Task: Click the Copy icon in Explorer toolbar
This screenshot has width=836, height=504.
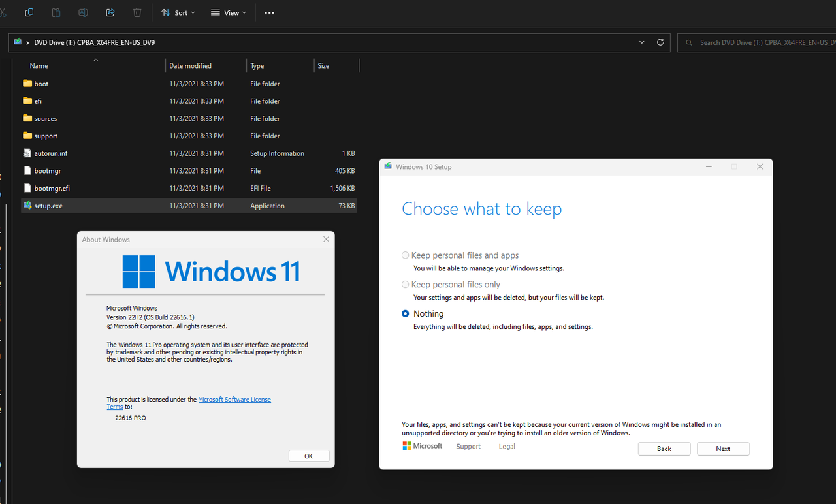Action: (x=29, y=12)
